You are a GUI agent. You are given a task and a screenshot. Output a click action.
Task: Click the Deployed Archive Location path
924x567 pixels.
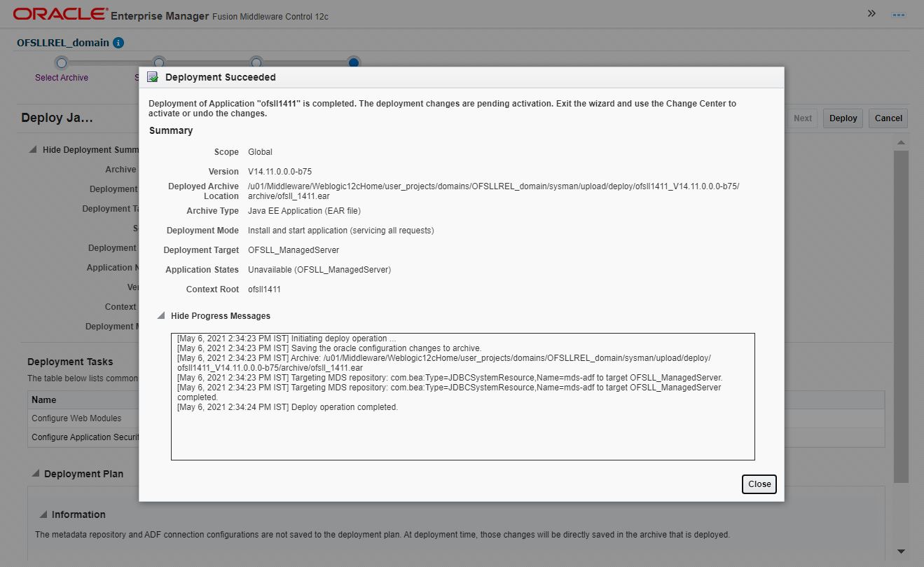pos(494,191)
